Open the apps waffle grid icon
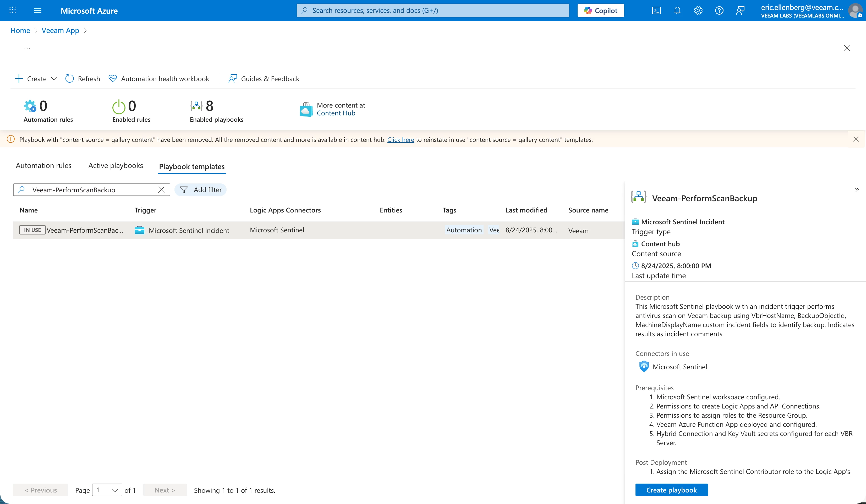 tap(13, 10)
